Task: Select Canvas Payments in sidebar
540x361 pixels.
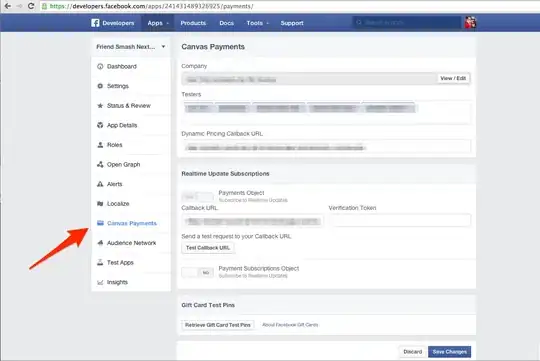Action: click(131, 223)
